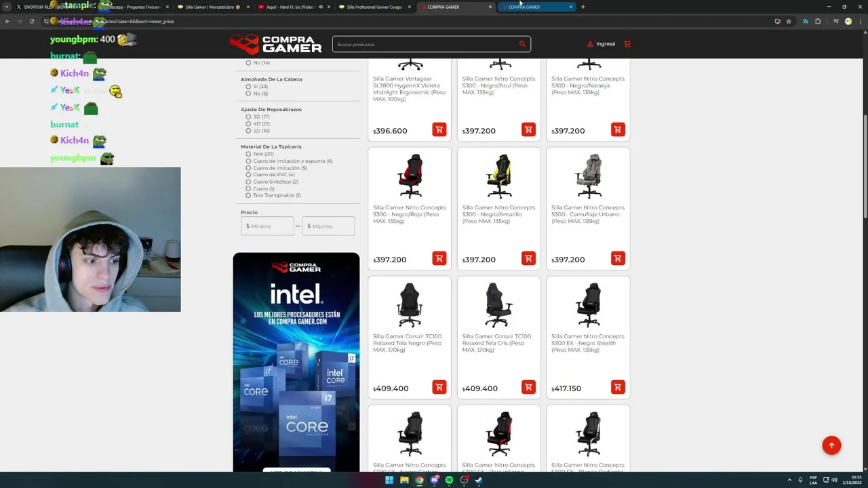This screenshot has width=868, height=488.
Task: Click the Máximo price field
Action: tap(328, 226)
